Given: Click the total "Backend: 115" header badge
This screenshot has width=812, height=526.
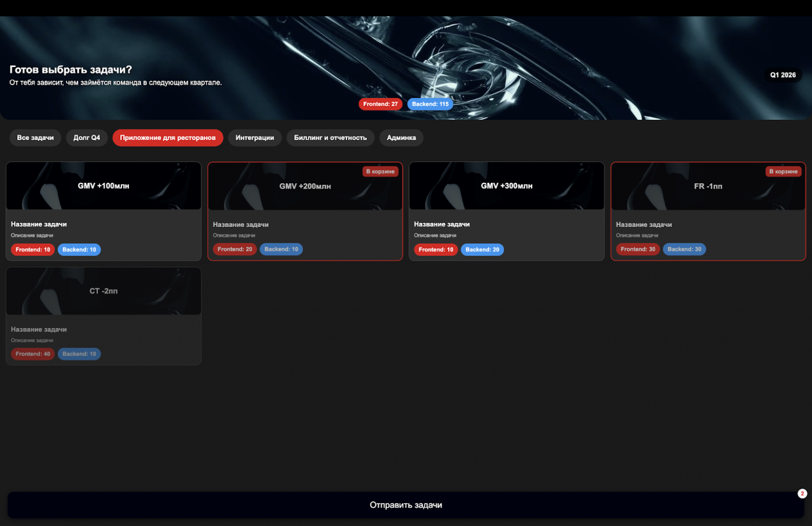Looking at the screenshot, I should (x=430, y=104).
